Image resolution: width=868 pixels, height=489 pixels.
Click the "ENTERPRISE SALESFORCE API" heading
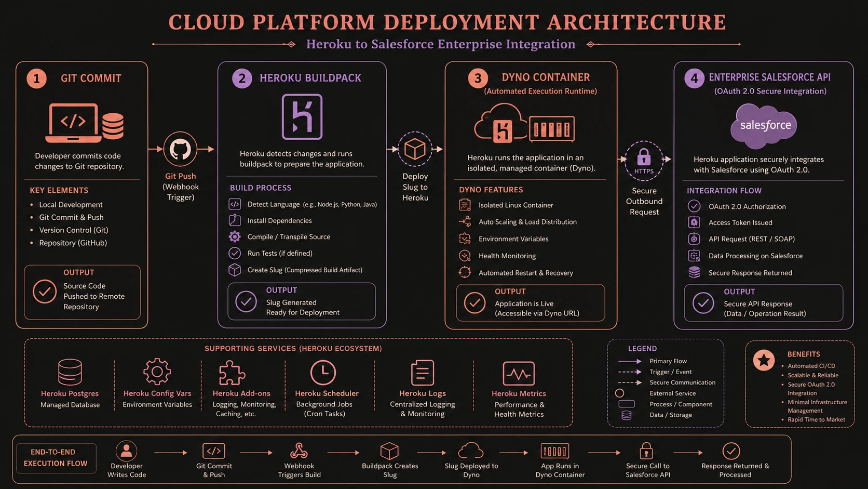click(x=769, y=77)
